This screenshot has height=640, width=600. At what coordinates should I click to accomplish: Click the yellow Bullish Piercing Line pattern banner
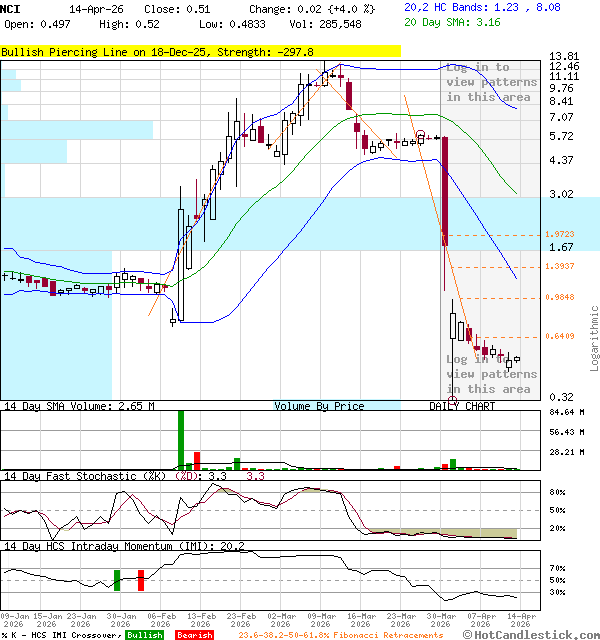[x=200, y=51]
